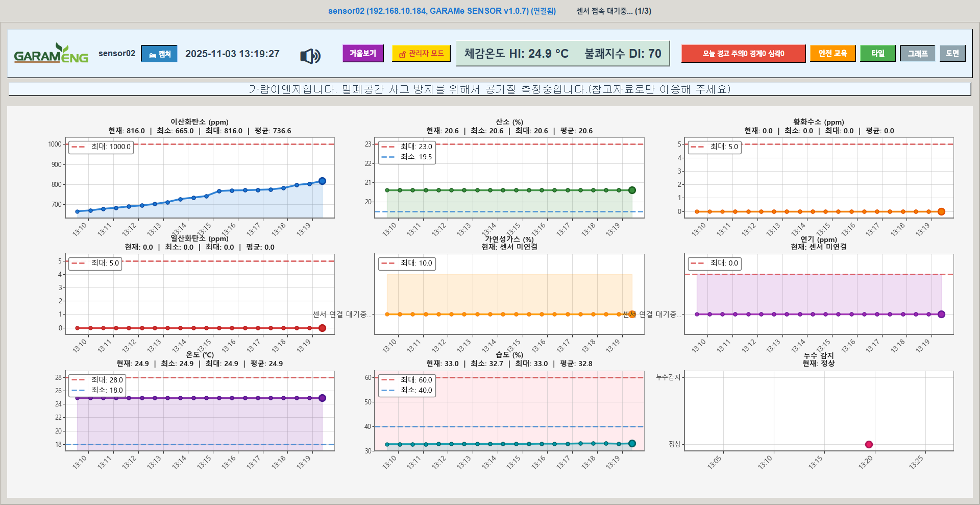Open 관리자 모드 (admin mode)

pos(421,53)
